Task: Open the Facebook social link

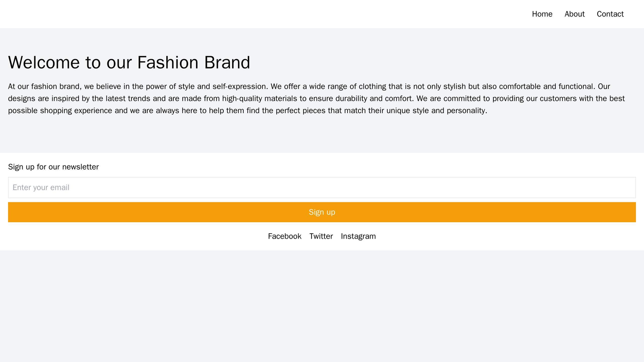Action: pos(284,236)
